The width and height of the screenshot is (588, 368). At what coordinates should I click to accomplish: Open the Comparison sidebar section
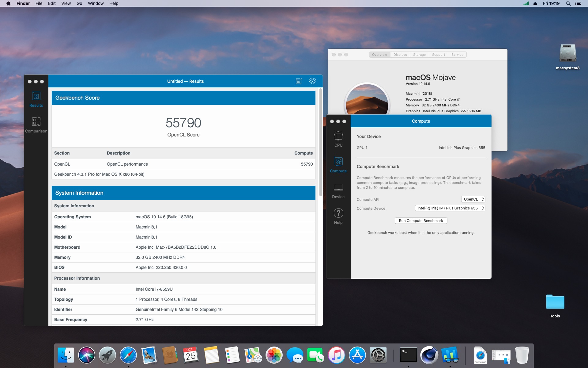click(x=36, y=125)
